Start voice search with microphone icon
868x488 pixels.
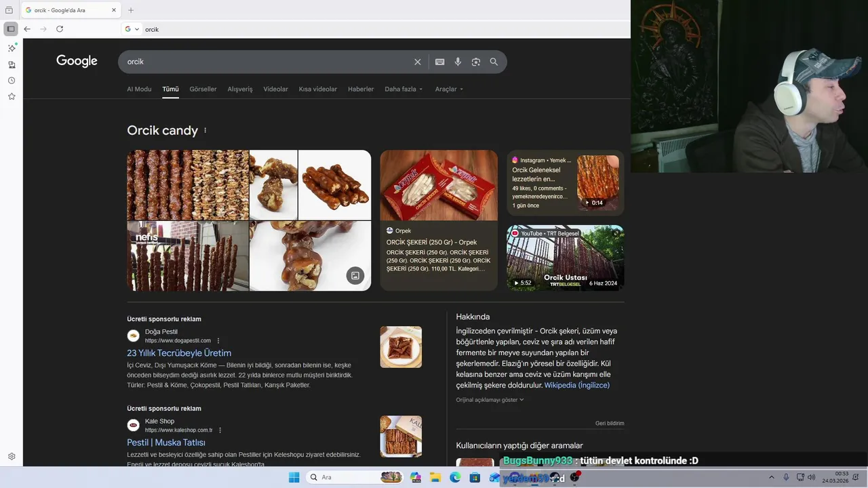(458, 62)
